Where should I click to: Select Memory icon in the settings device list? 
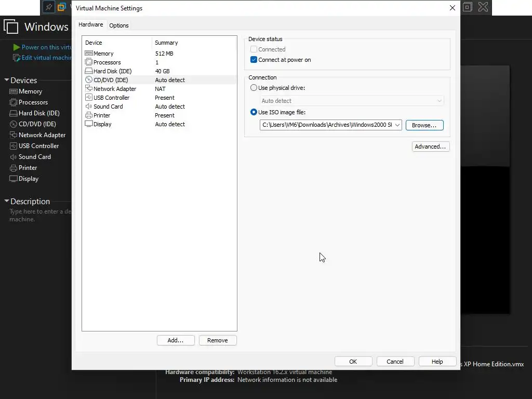click(x=88, y=54)
